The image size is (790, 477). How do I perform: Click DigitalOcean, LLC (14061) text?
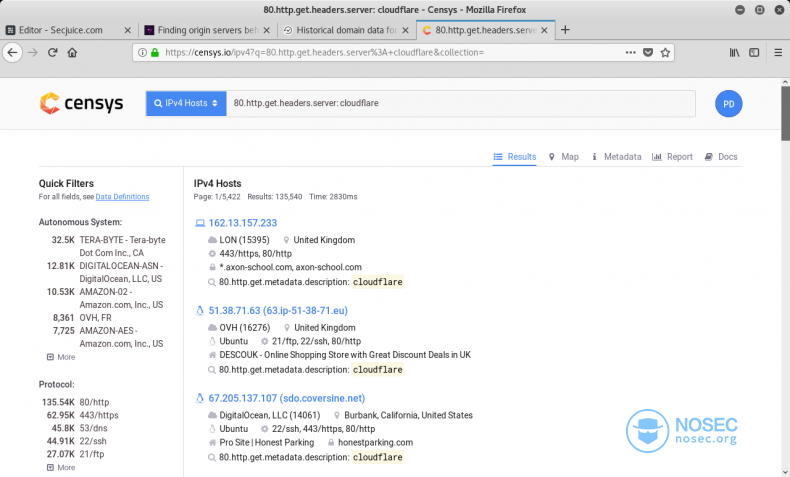[x=270, y=415]
